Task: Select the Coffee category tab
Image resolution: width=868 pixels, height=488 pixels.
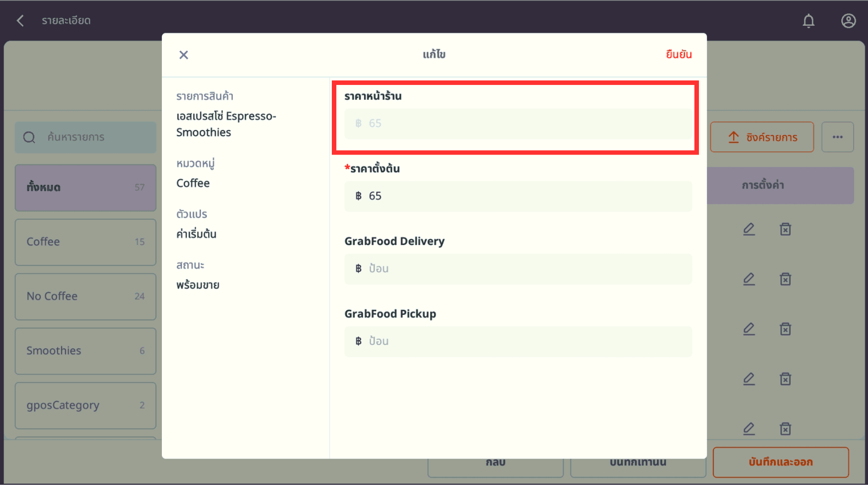Action: (x=85, y=242)
